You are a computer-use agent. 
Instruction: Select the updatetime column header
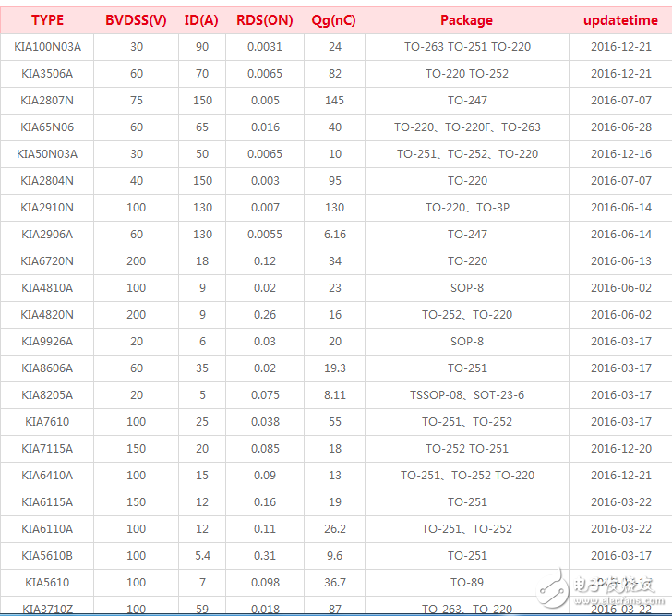620,20
